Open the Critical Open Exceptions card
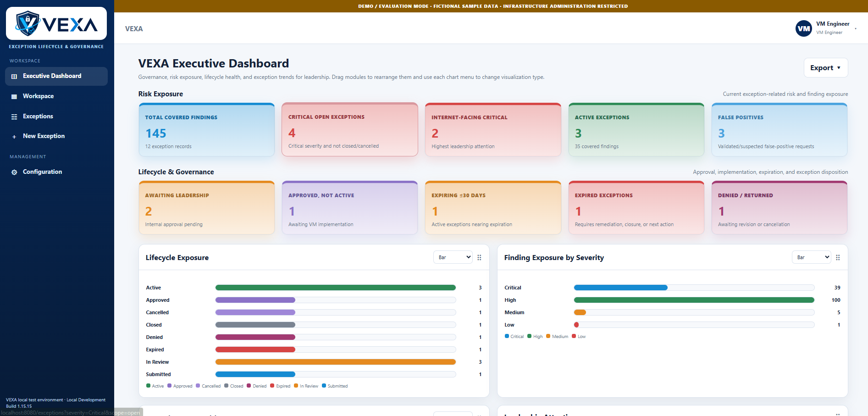The image size is (868, 416). (x=350, y=130)
